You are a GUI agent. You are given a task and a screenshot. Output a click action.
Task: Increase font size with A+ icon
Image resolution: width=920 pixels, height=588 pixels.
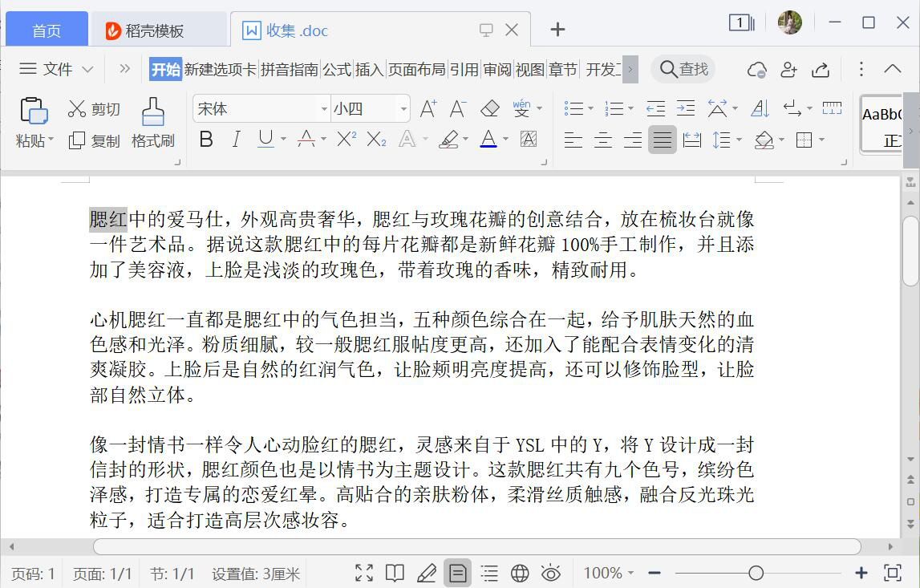click(x=428, y=108)
